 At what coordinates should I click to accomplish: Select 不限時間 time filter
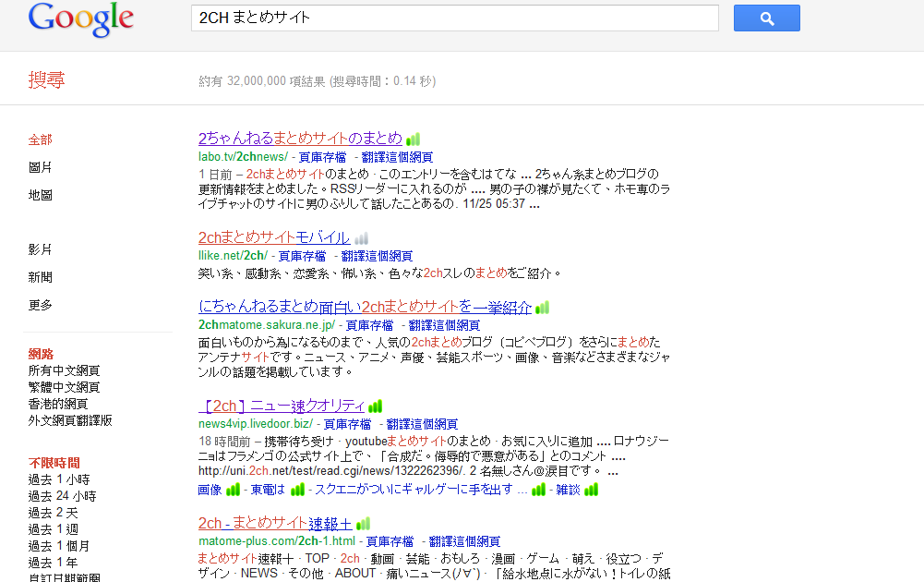click(54, 463)
